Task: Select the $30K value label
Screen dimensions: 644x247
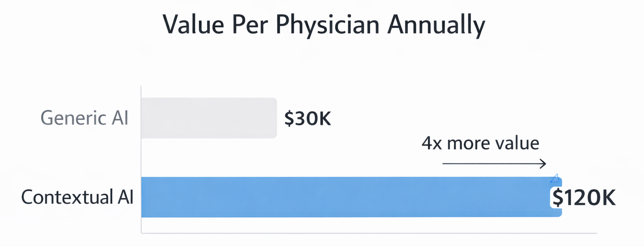Action: (308, 119)
